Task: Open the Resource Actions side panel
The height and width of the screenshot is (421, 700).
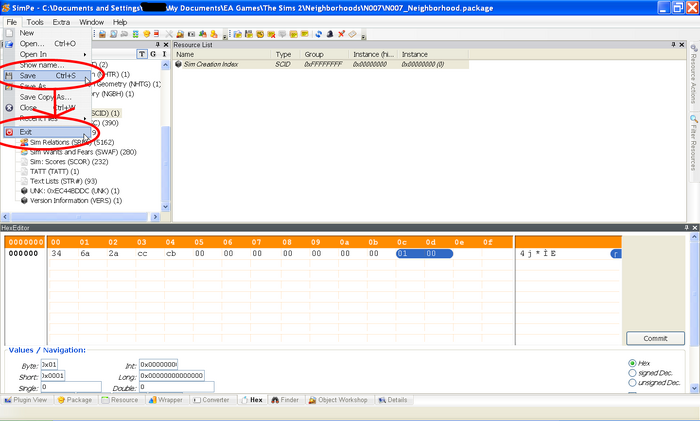Action: (x=694, y=74)
